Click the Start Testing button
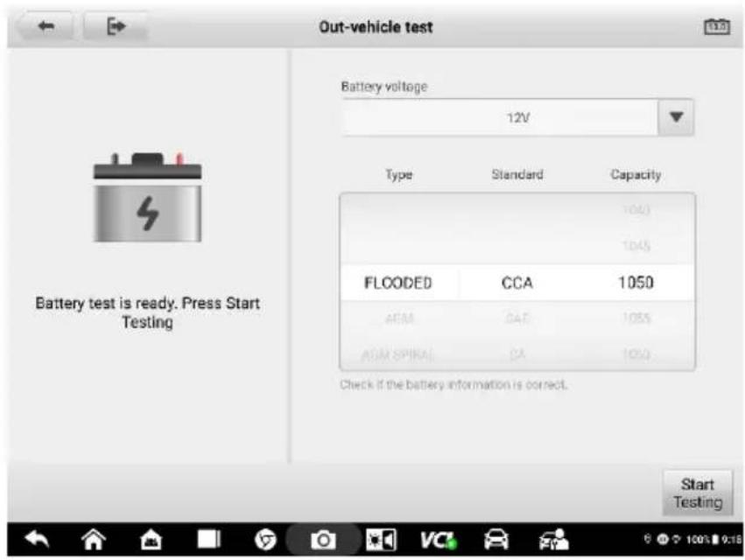This screenshot has width=745, height=560. 698,493
